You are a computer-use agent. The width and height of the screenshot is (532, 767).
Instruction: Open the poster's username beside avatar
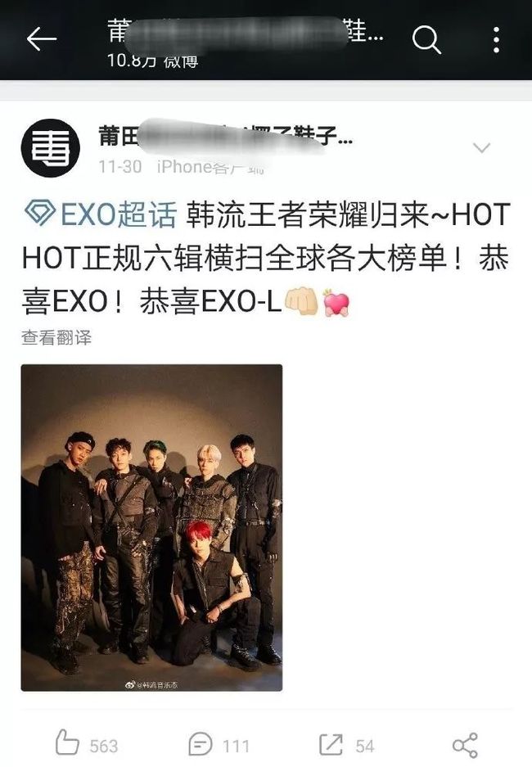pyautogui.click(x=225, y=136)
